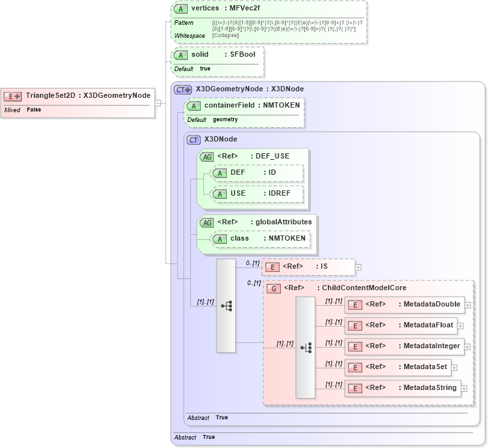Image resolution: width=488 pixels, height=448 pixels.
Task: Select the DEF_USE attribute group label
Action: click(x=253, y=156)
